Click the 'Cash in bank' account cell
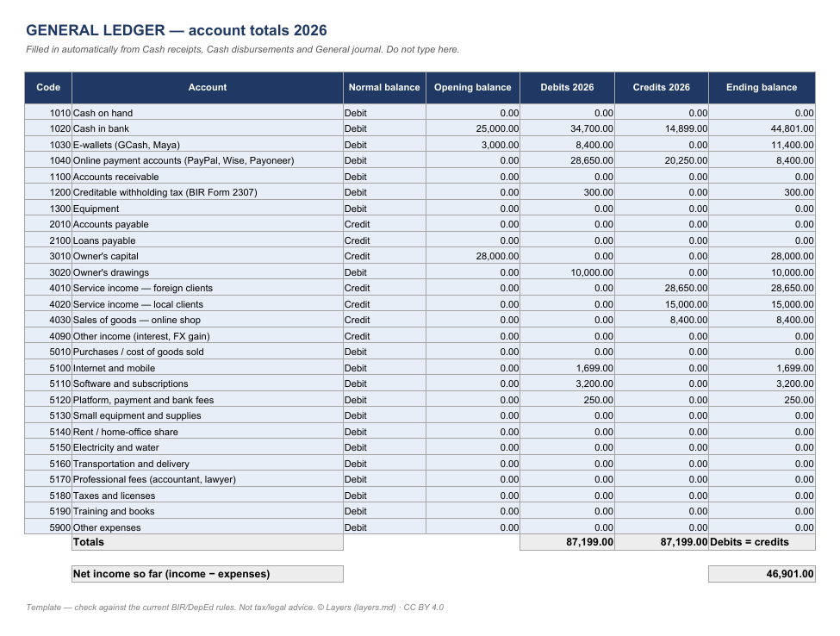 tap(208, 128)
